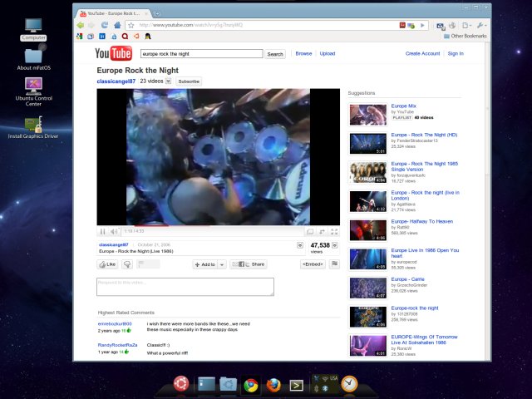Reload the current page
Image resolution: width=532 pixels, height=399 pixels.
105,25
